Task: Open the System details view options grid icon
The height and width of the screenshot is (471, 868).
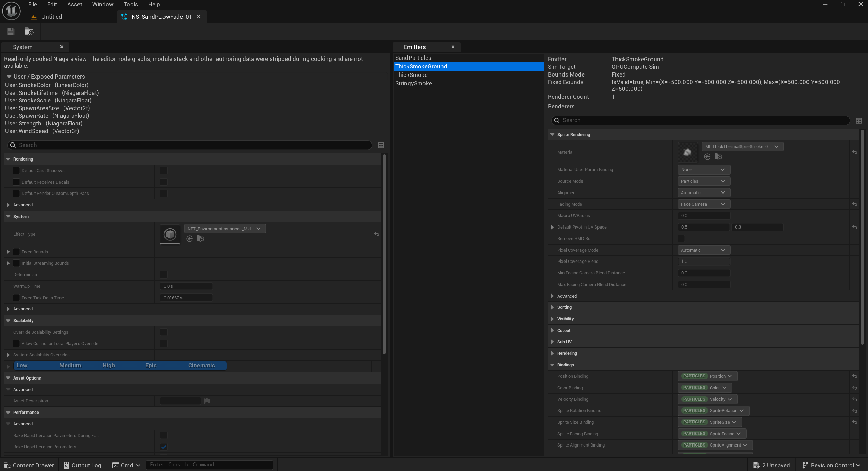Action: click(381, 145)
